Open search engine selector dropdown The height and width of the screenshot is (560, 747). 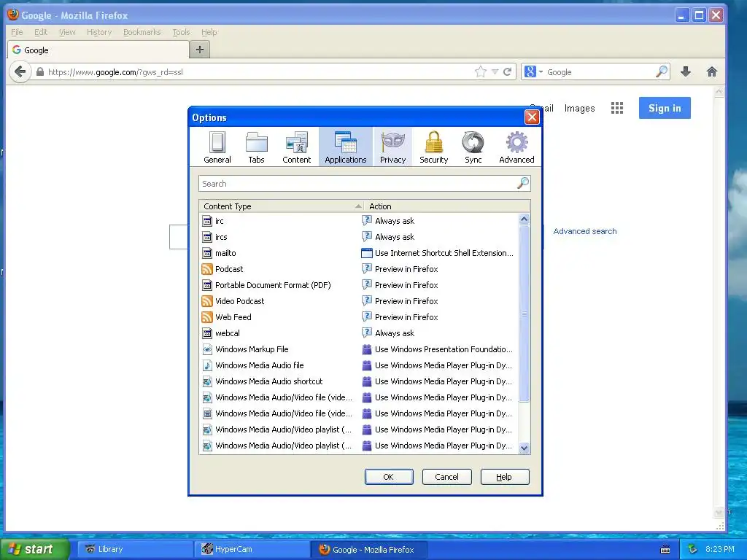coord(533,72)
